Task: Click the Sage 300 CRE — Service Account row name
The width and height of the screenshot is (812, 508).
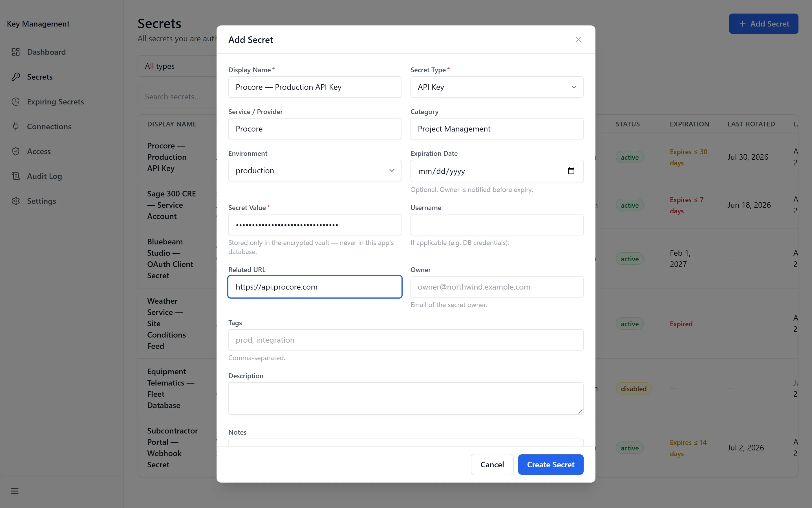Action: tap(171, 205)
